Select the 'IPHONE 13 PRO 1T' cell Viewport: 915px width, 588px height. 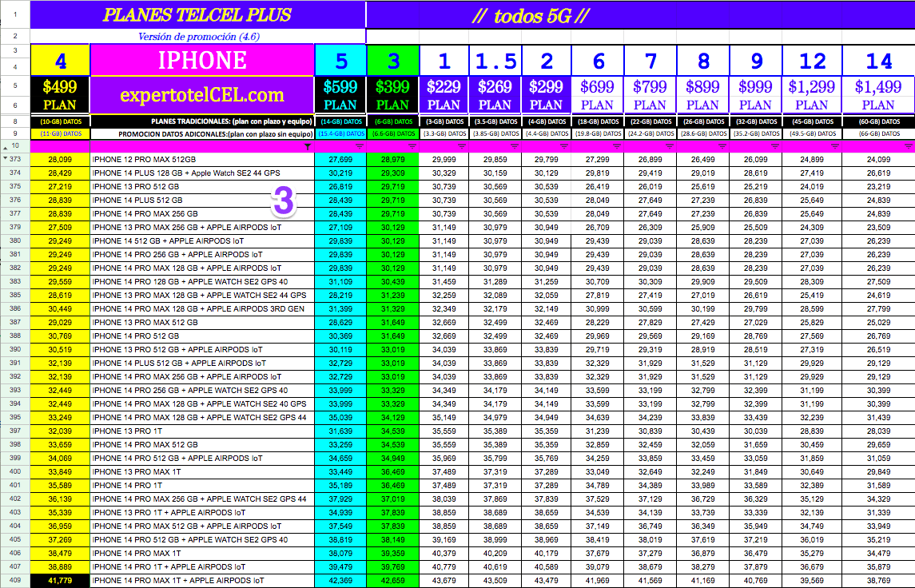(x=202, y=431)
